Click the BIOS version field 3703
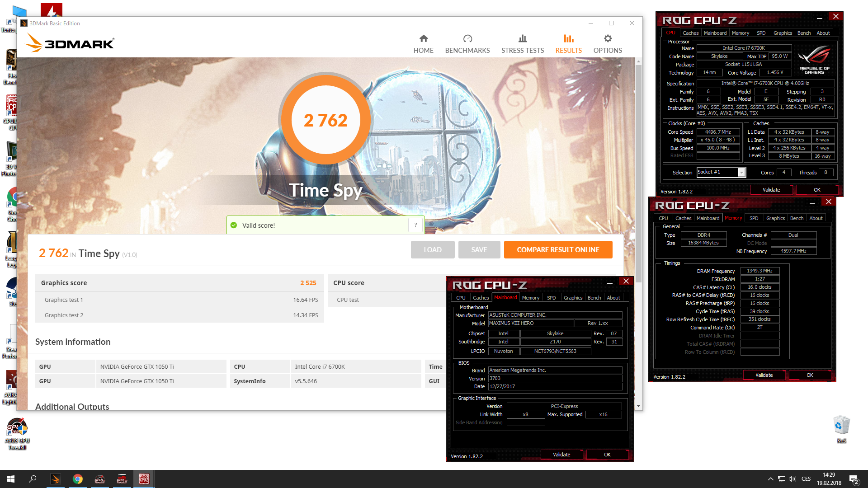This screenshot has height=488, width=868. pos(555,379)
